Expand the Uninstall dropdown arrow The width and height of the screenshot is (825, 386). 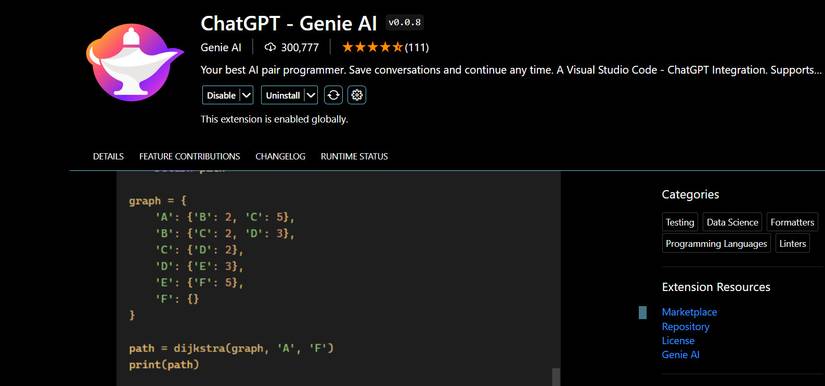311,95
